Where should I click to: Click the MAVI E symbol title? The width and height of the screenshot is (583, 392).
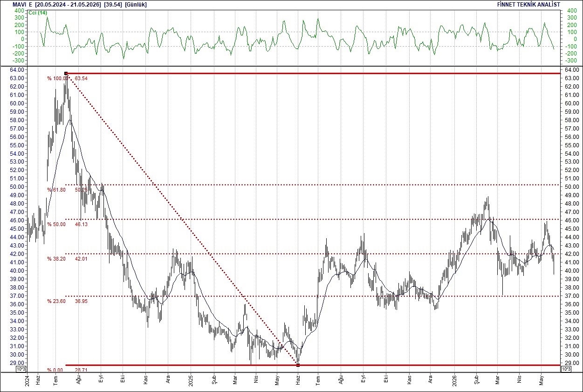[23, 4]
